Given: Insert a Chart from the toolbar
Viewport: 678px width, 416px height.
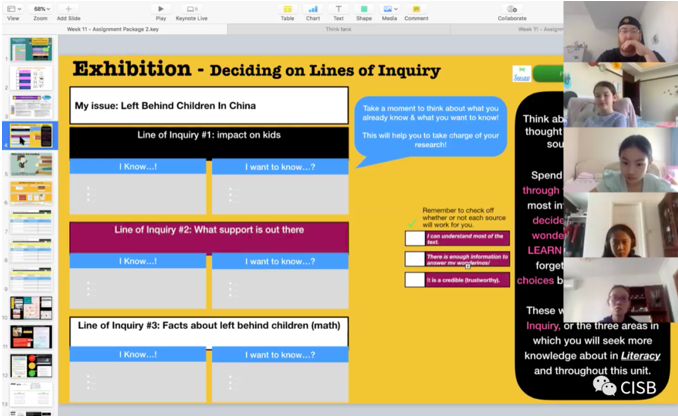Looking at the screenshot, I should [313, 9].
